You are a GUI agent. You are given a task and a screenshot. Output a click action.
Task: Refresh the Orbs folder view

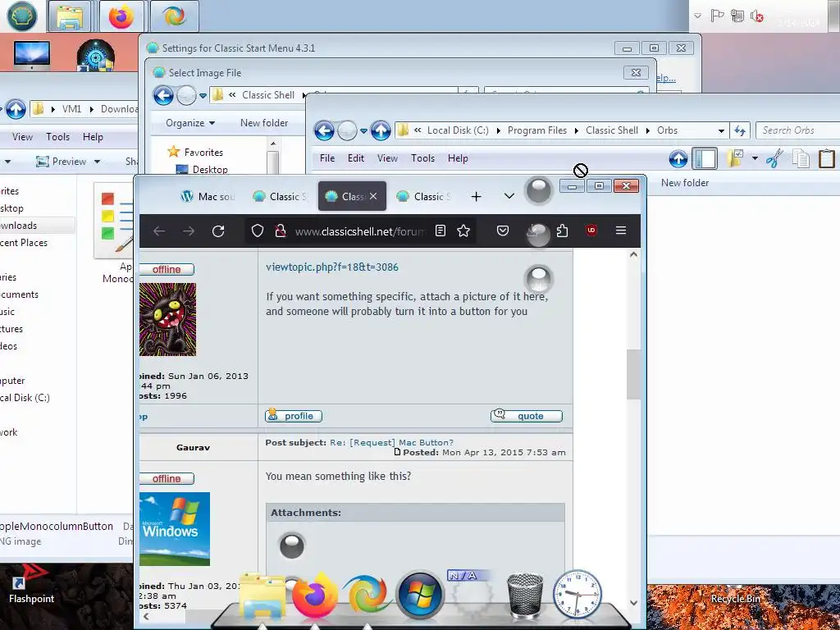click(740, 130)
